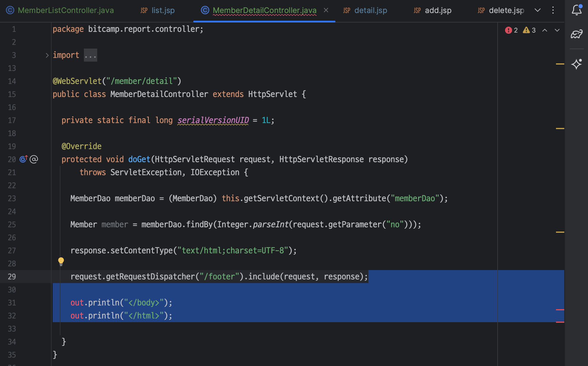
Task: Go to next highlighted error arrow
Action: 557,30
